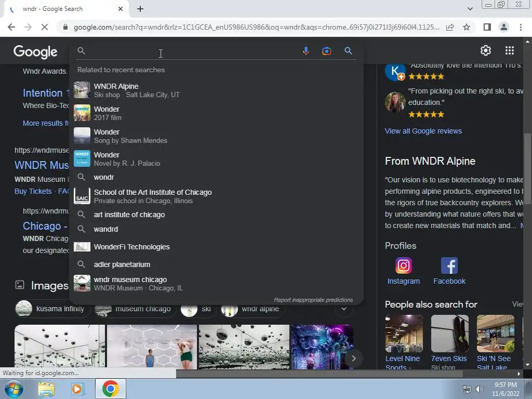Click the volume speaker tray icon
The height and width of the screenshot is (399, 532).
coord(479,389)
